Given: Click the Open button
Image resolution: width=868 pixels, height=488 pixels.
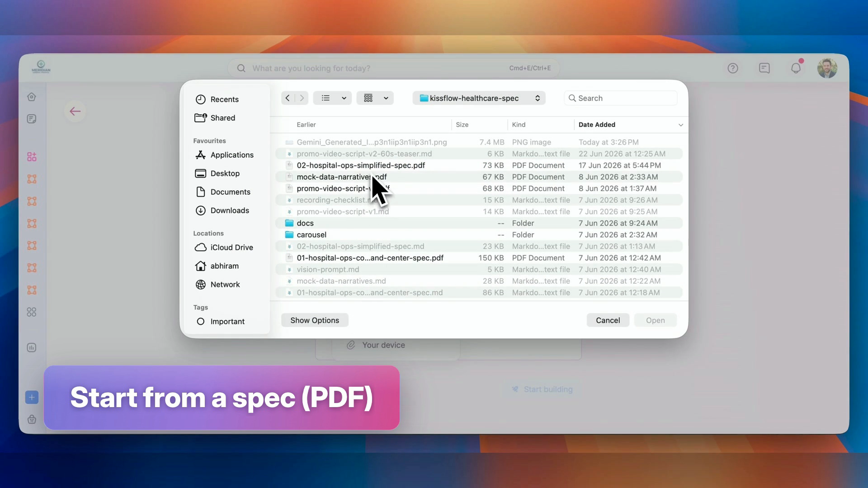Looking at the screenshot, I should coord(655,320).
